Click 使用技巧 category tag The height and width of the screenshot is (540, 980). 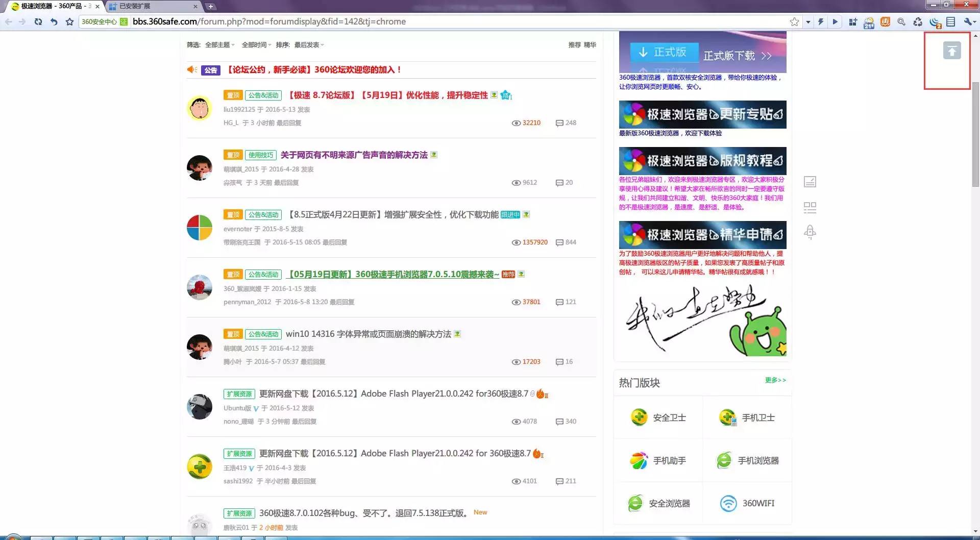pos(261,155)
